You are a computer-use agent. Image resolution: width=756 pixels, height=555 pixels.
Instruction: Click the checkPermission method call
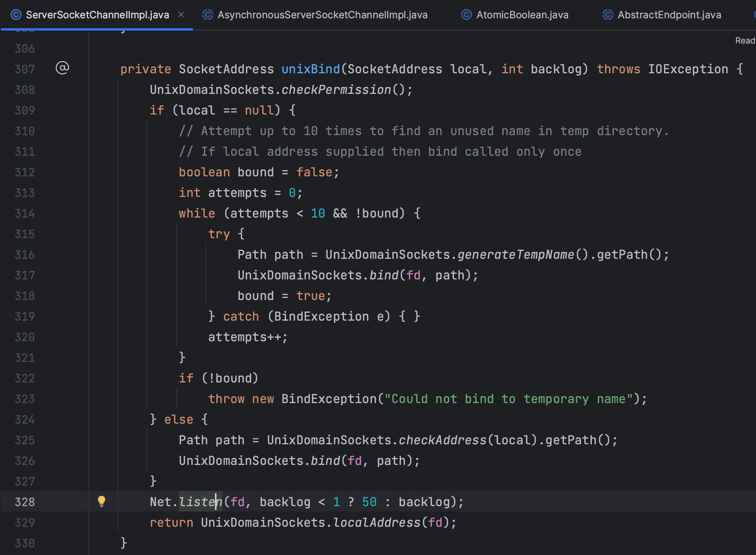coord(336,90)
